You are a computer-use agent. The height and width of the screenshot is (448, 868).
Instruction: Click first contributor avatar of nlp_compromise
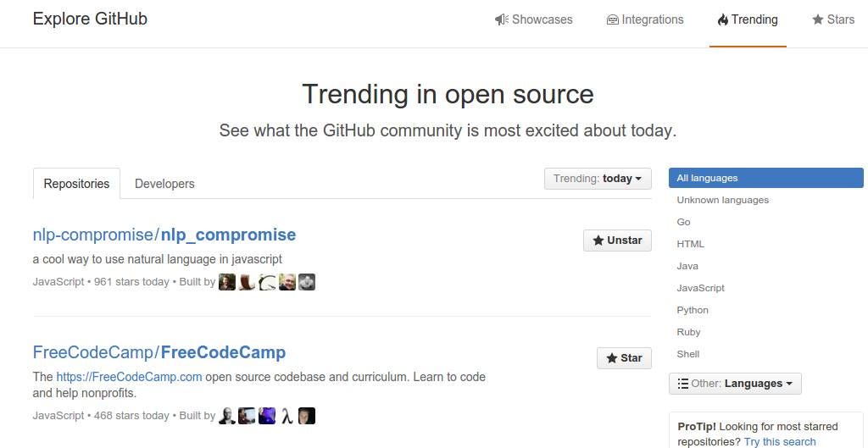(227, 282)
